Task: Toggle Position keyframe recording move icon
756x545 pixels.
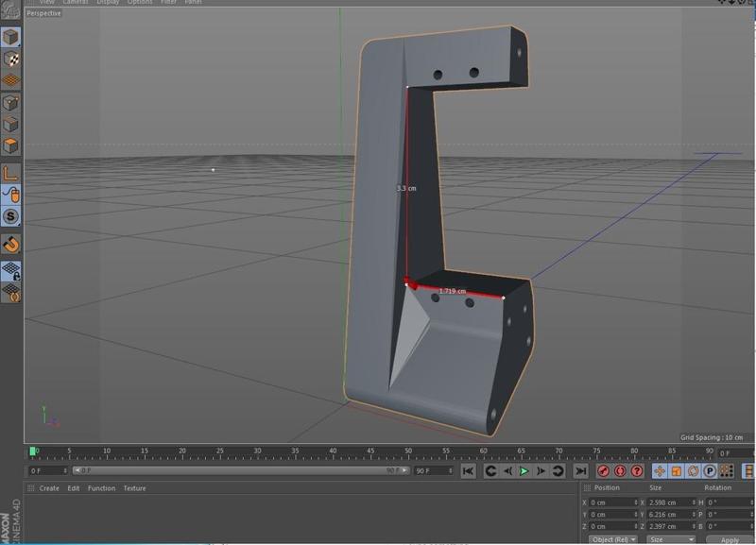Action: pos(660,470)
